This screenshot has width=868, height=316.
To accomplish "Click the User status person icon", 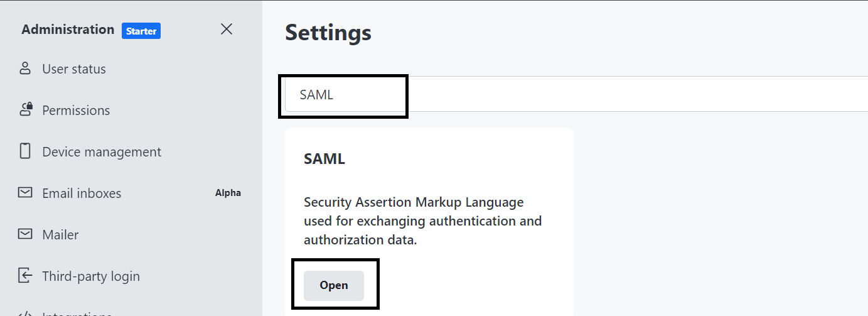I will (x=25, y=68).
